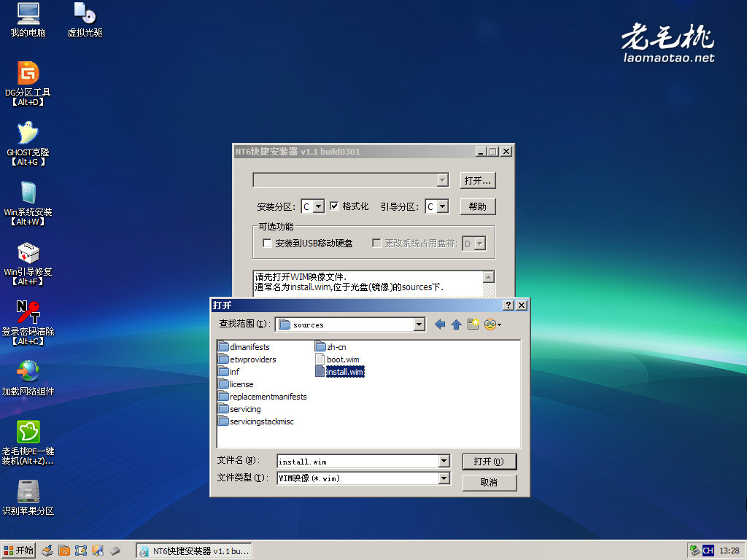Click the drive icon in quick launch
This screenshot has width=747, height=560.
point(115,551)
